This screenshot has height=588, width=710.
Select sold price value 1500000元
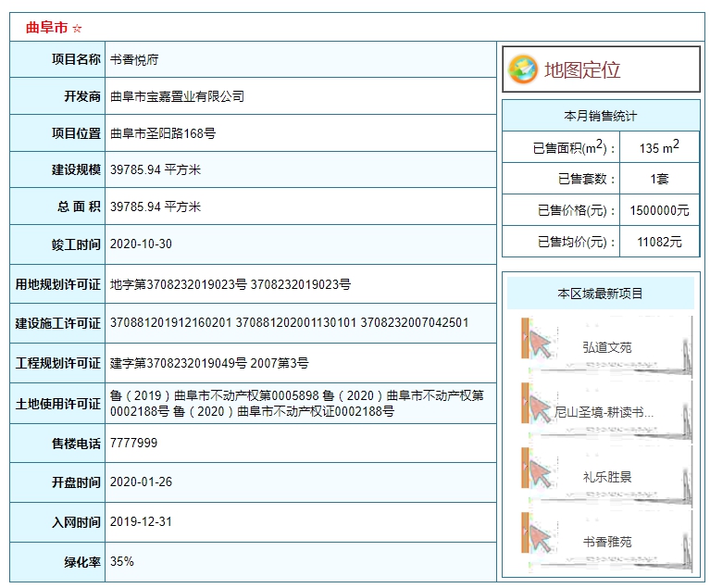point(659,210)
